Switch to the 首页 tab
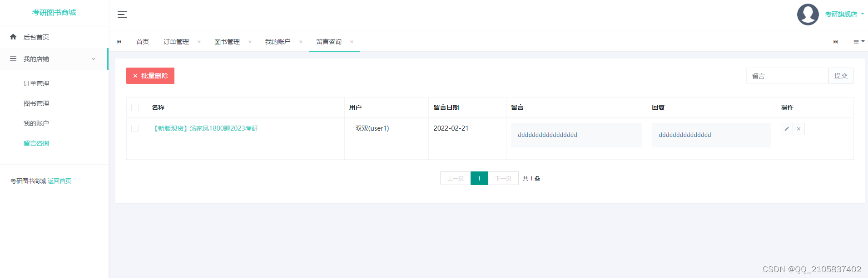This screenshot has width=868, height=278. coord(143,42)
